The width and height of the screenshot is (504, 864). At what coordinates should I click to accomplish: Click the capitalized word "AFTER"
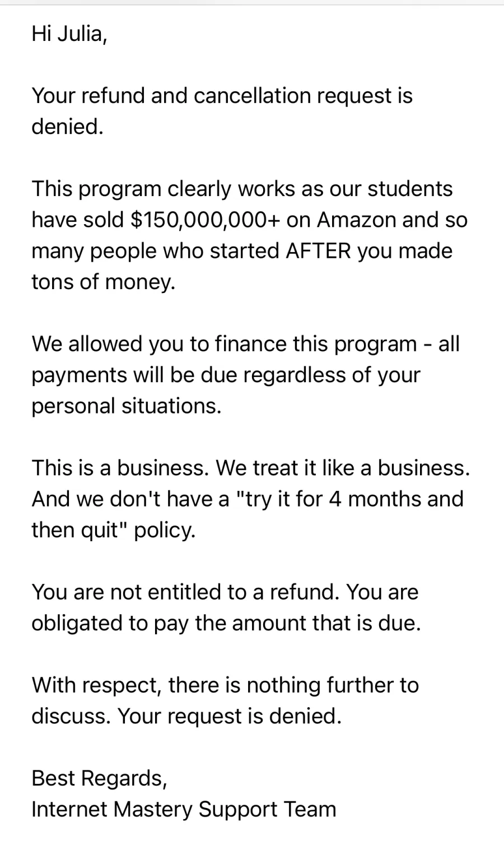click(x=318, y=251)
